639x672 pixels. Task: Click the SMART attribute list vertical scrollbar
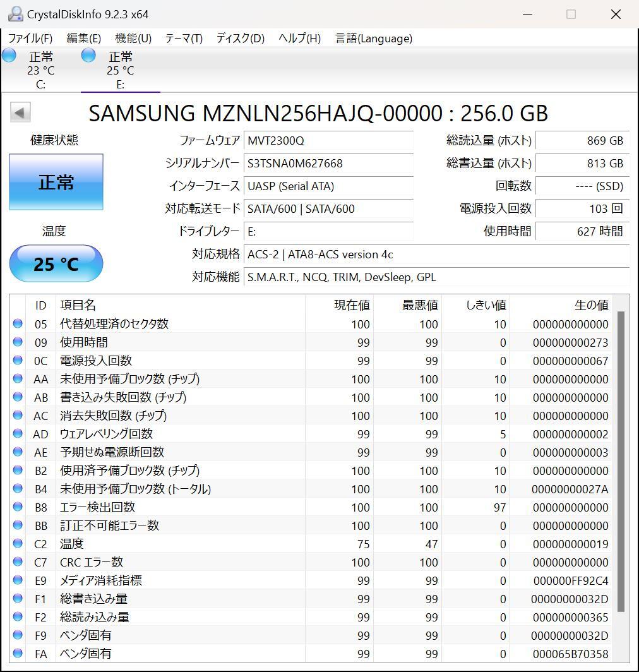[x=621, y=462]
